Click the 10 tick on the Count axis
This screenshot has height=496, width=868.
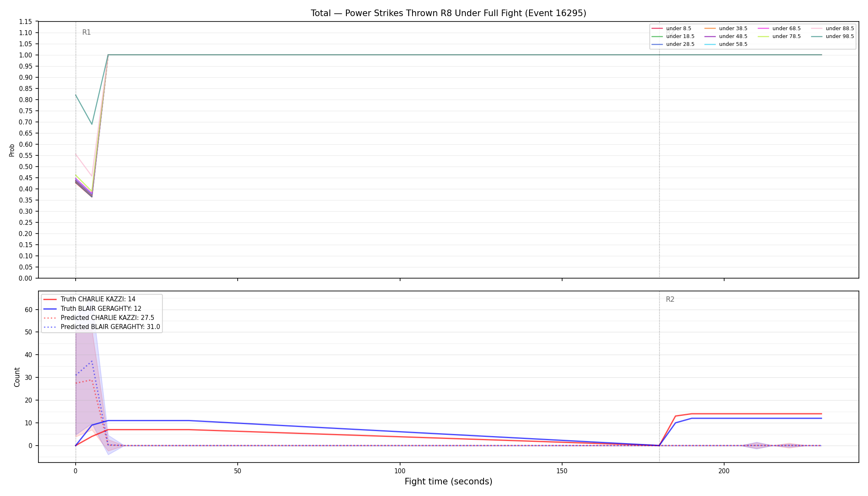click(x=29, y=423)
